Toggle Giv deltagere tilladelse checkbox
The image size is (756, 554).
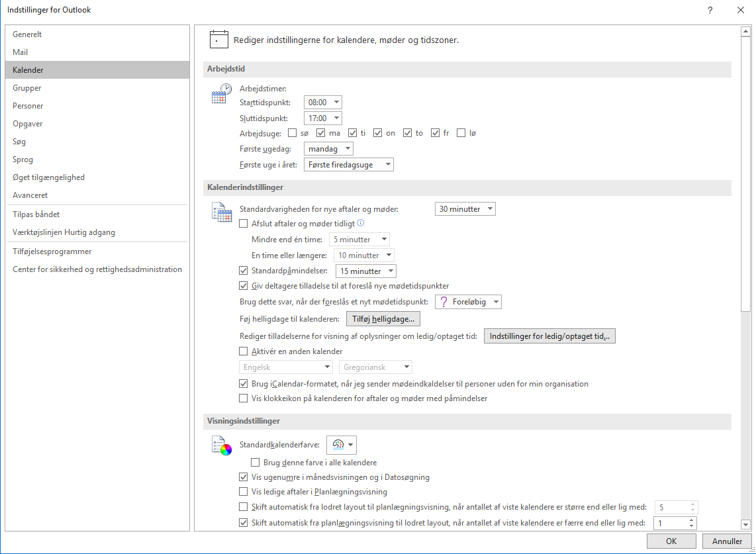[x=244, y=285]
